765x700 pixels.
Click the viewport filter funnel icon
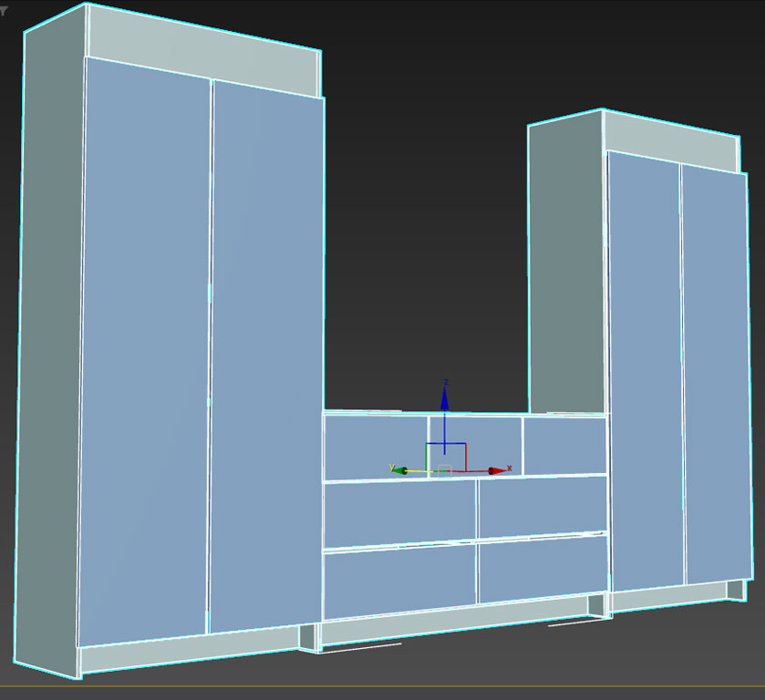tap(4, 11)
